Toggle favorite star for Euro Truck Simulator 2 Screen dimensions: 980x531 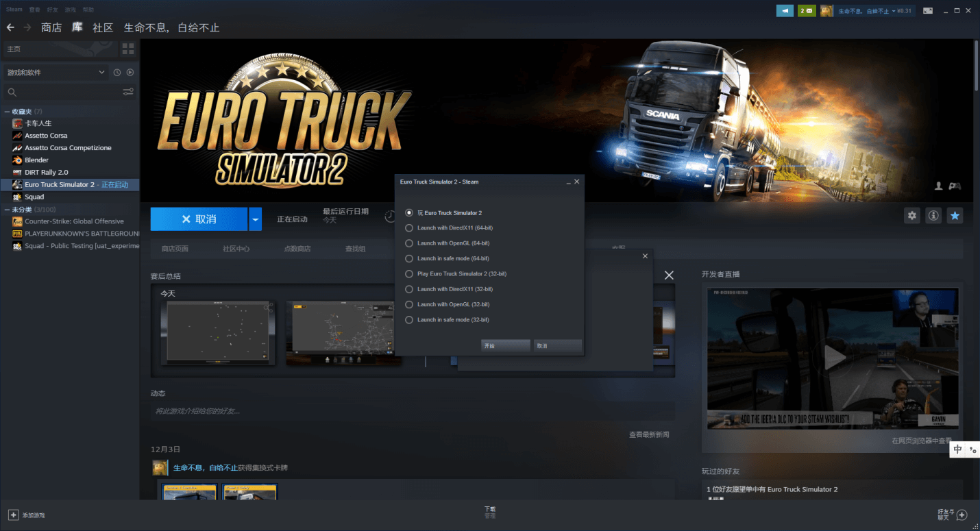pos(955,216)
